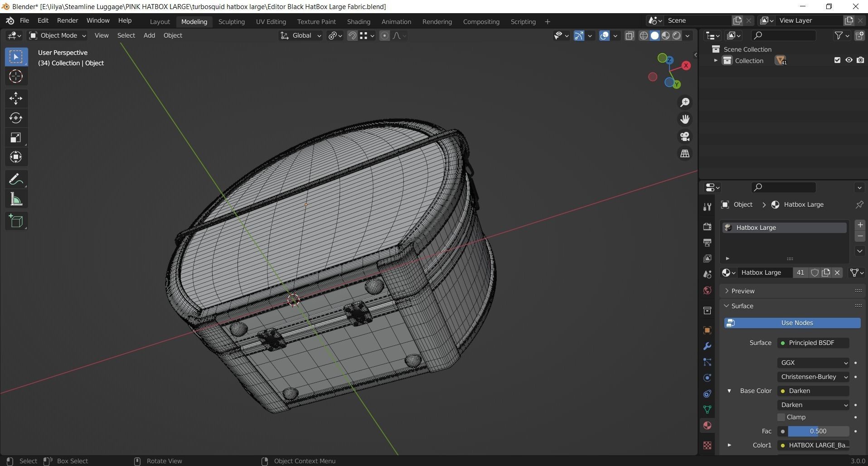Image resolution: width=868 pixels, height=466 pixels.
Task: Toggle Collection exclude checkbox in outliner
Action: pyautogui.click(x=837, y=60)
